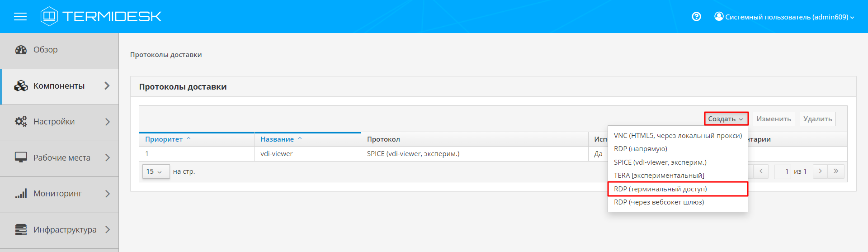868x252 pixels.
Task: Expand Мониторинг submenu chevron
Action: [x=107, y=194]
